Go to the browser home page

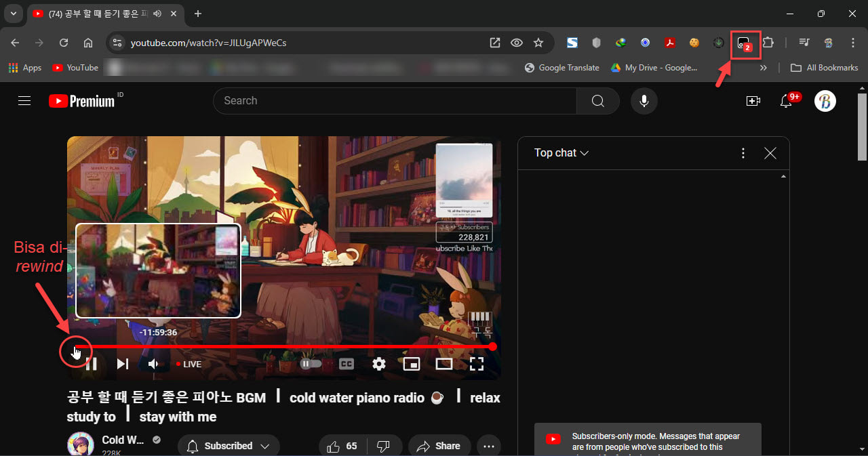pos(88,43)
